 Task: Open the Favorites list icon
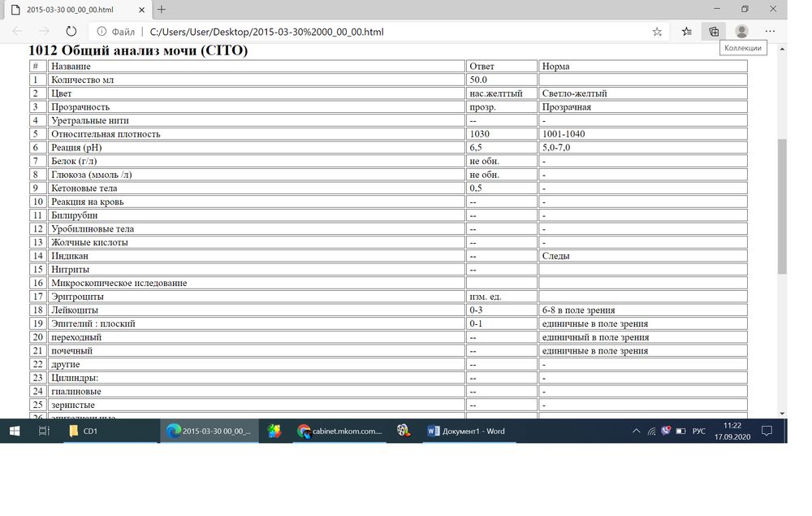pos(687,32)
